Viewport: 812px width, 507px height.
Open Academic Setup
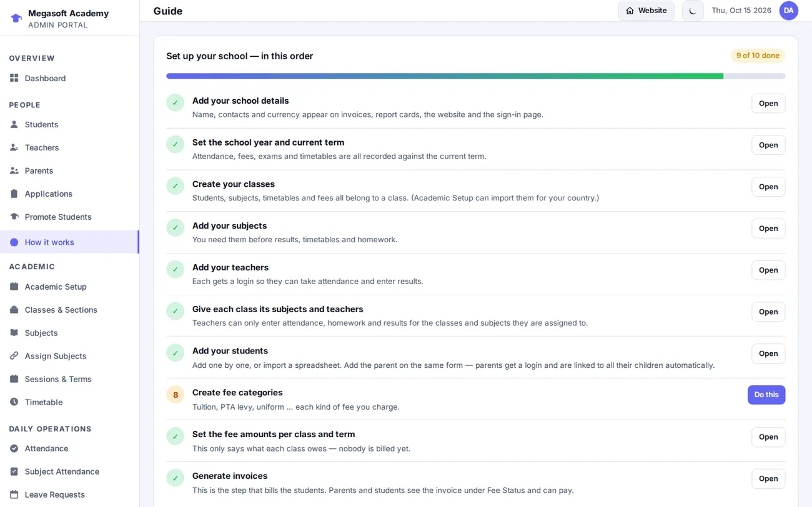[69, 287]
